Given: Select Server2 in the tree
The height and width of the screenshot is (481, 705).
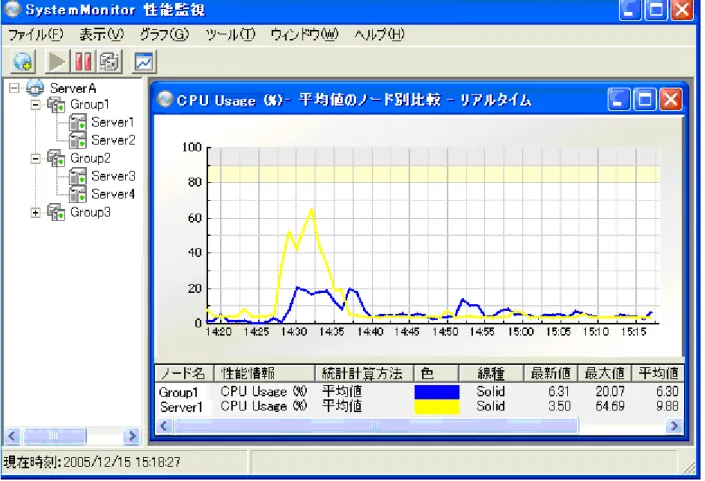Looking at the screenshot, I should click(113, 140).
